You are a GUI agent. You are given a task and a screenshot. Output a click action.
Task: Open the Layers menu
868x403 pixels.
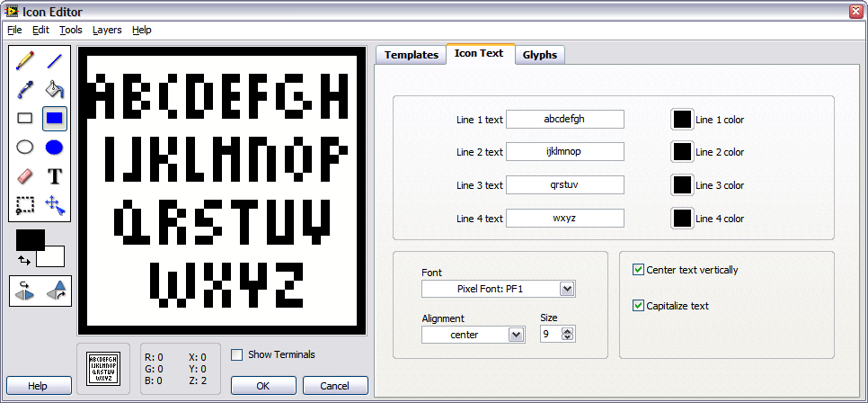[107, 30]
